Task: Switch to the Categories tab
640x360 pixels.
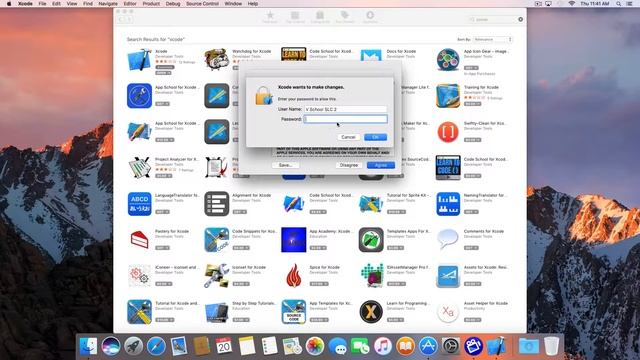Action: [x=320, y=17]
